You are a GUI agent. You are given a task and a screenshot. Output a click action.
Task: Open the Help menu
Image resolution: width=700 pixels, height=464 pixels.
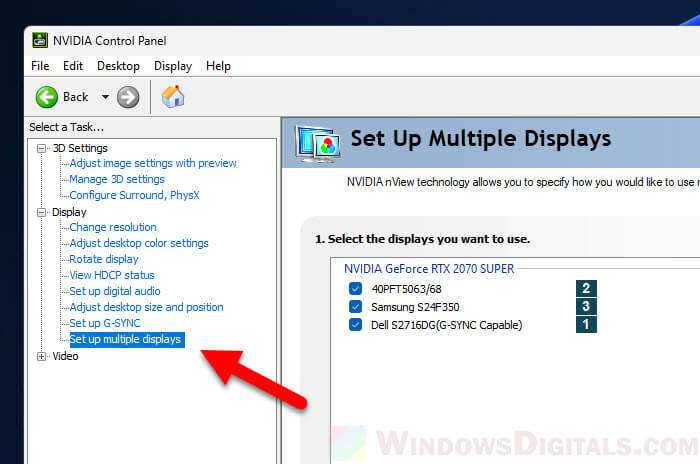tap(218, 66)
